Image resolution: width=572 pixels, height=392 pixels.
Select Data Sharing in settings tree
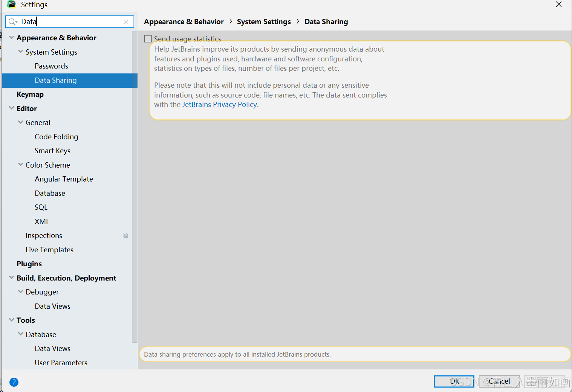[56, 80]
